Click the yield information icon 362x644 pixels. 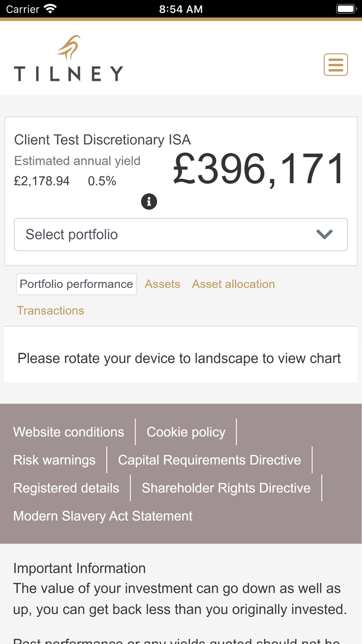[149, 201]
